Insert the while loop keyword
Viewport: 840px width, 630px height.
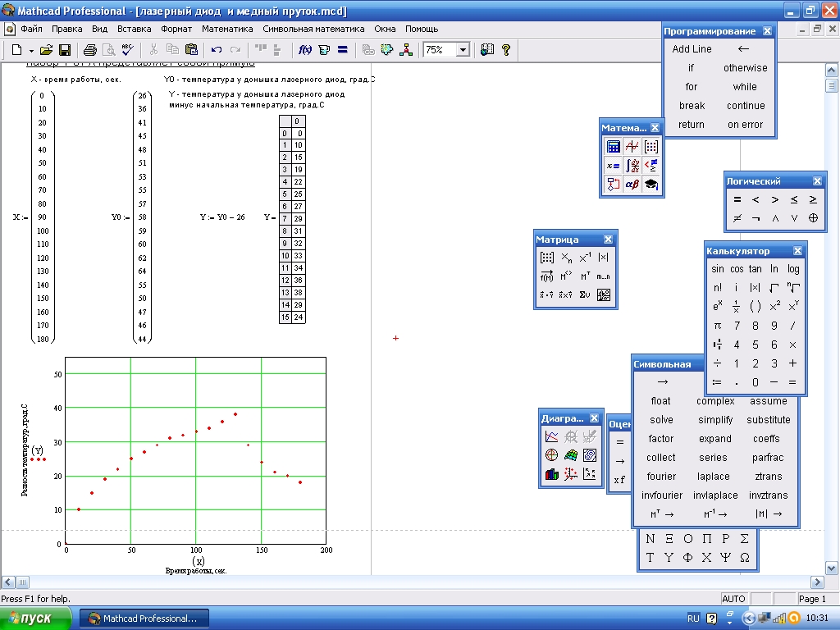(745, 87)
